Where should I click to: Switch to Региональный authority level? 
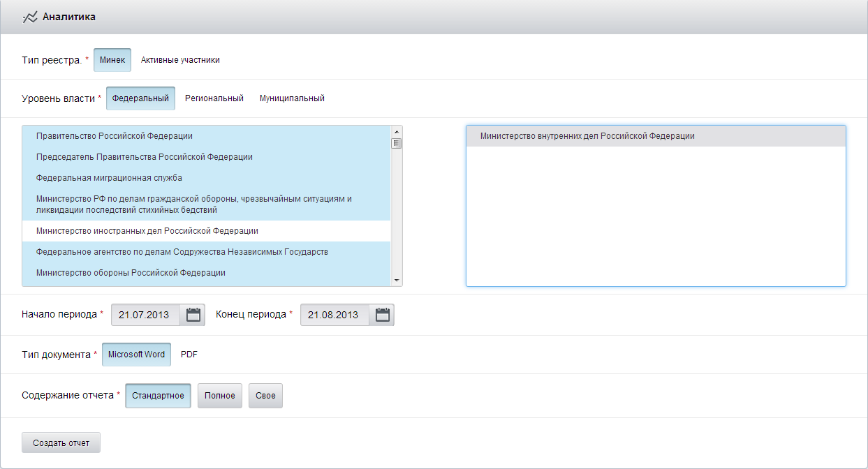coord(214,98)
